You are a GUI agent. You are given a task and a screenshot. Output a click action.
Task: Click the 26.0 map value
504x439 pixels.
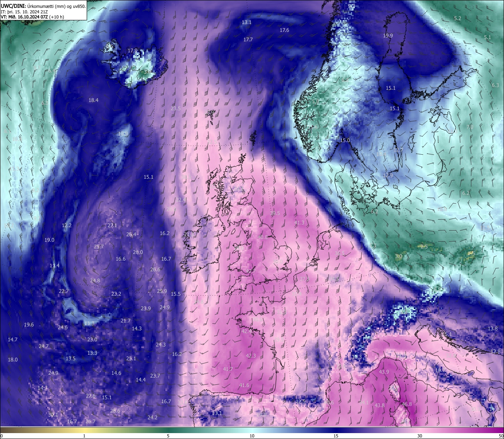click(x=138, y=252)
